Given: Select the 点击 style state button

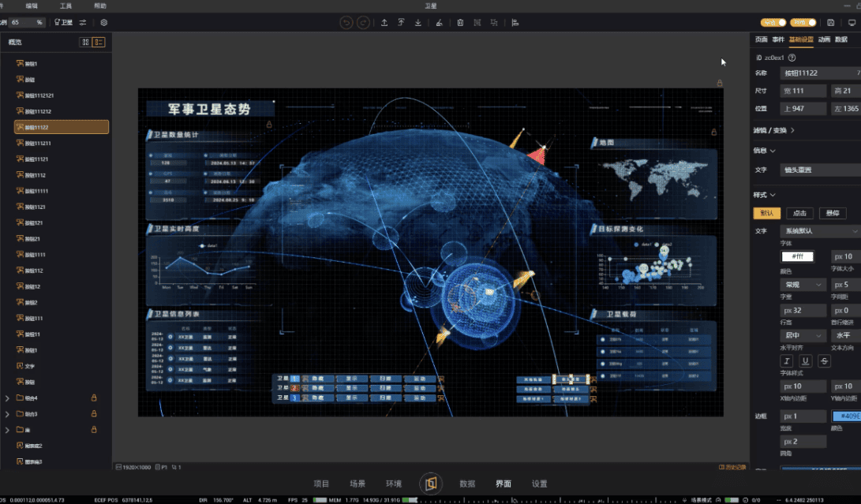Looking at the screenshot, I should point(799,213).
